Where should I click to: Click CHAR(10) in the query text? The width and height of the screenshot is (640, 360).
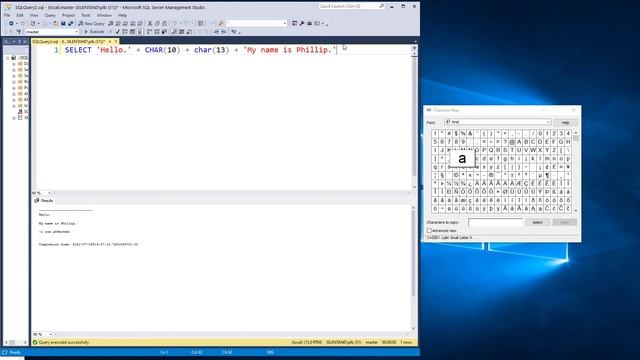point(162,50)
